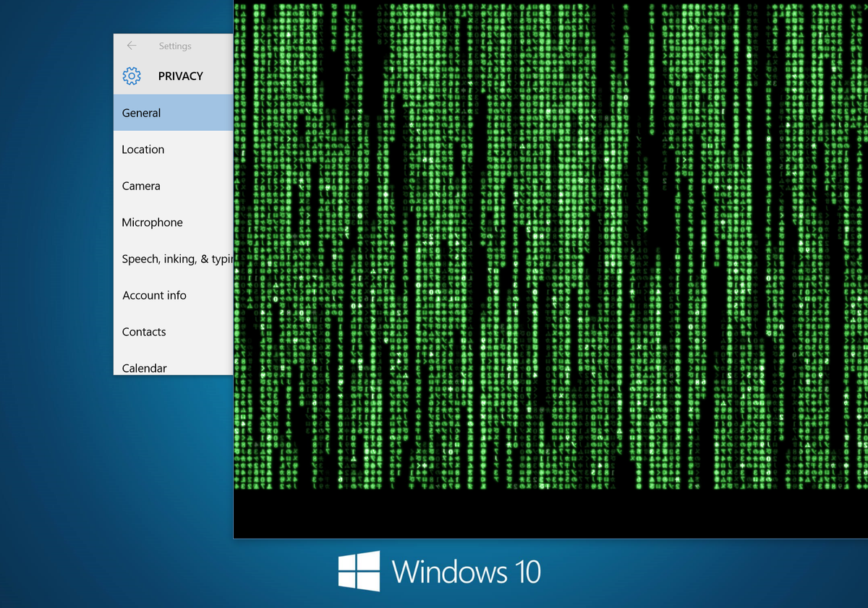Image resolution: width=868 pixels, height=608 pixels.
Task: Open the Location privacy settings
Action: 174,150
